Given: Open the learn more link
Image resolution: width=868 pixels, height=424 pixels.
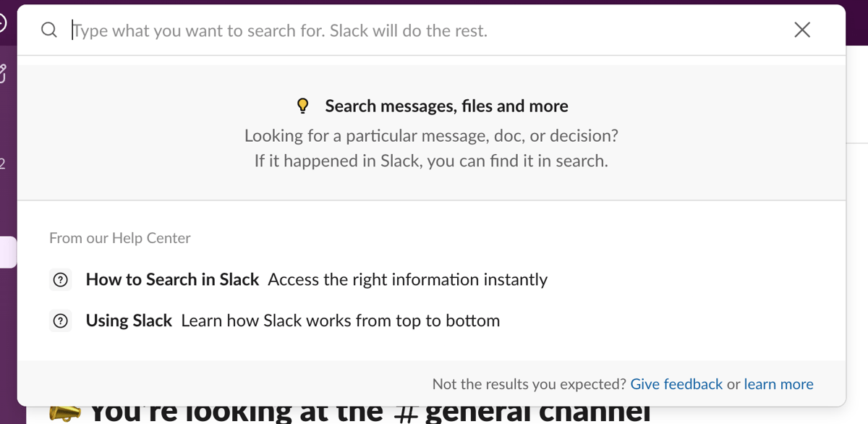Looking at the screenshot, I should tap(778, 384).
